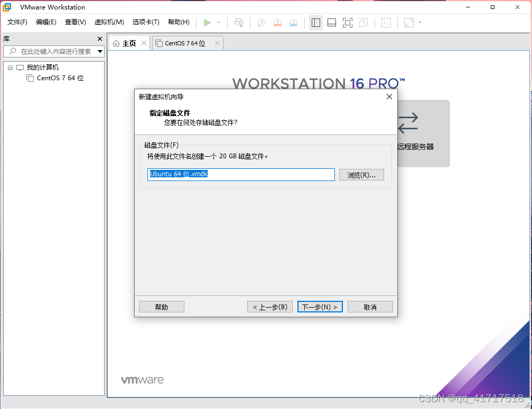Click the green power on play icon
The height and width of the screenshot is (409, 532).
pos(207,23)
